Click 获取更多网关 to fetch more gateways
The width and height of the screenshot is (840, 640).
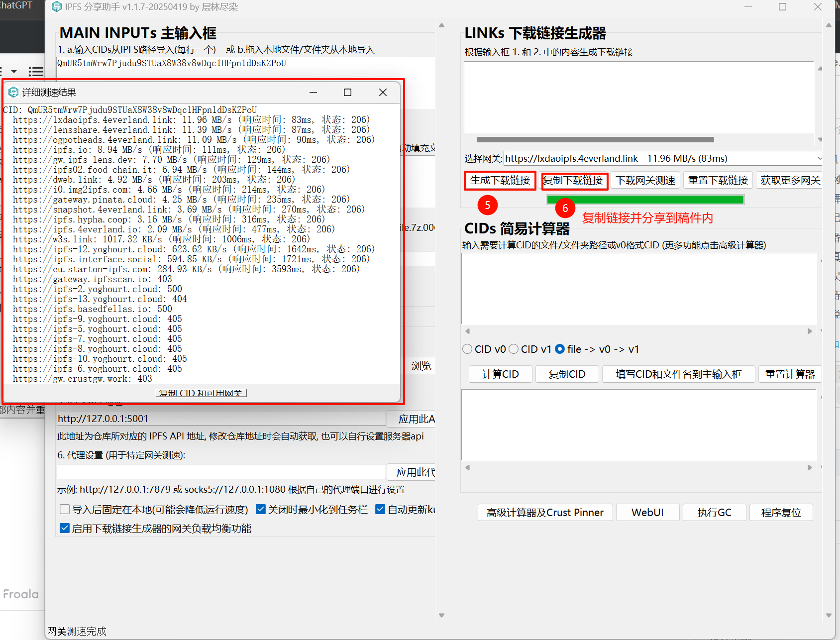(789, 180)
